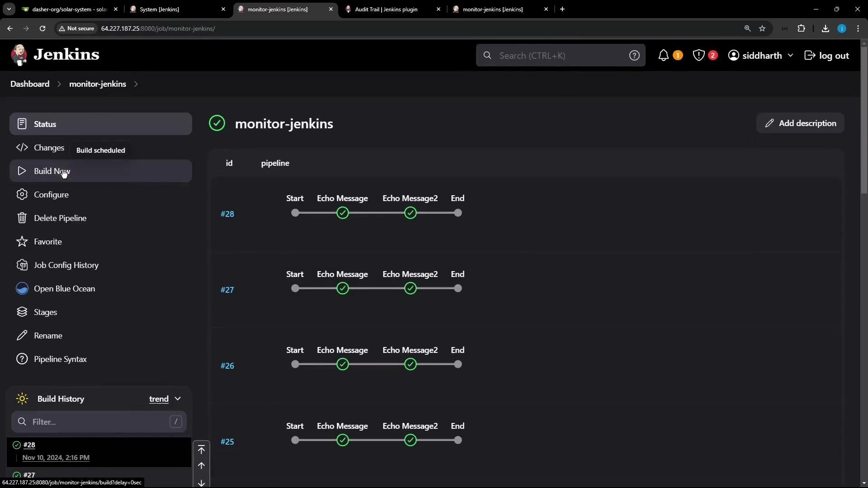Open the browser tab search dropdown

tap(9, 9)
